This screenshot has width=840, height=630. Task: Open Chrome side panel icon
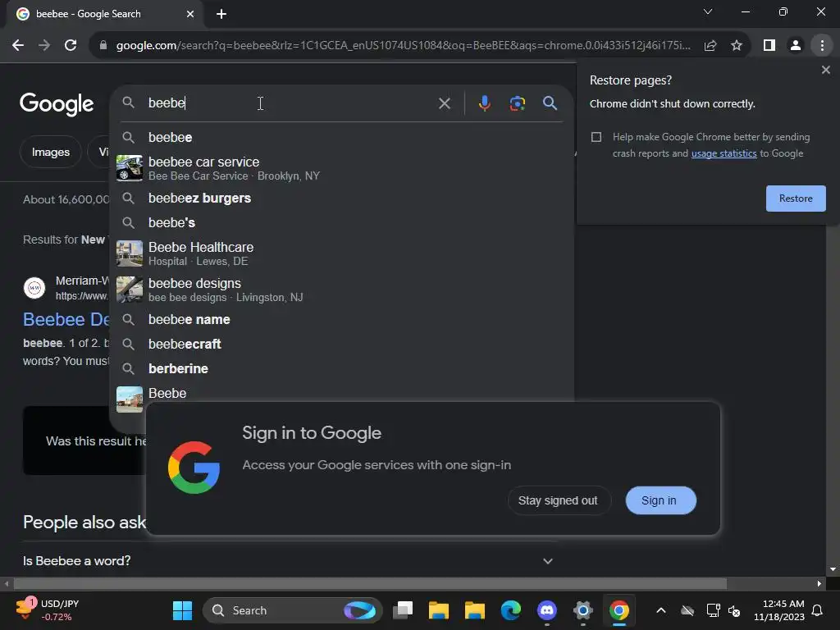tap(769, 46)
